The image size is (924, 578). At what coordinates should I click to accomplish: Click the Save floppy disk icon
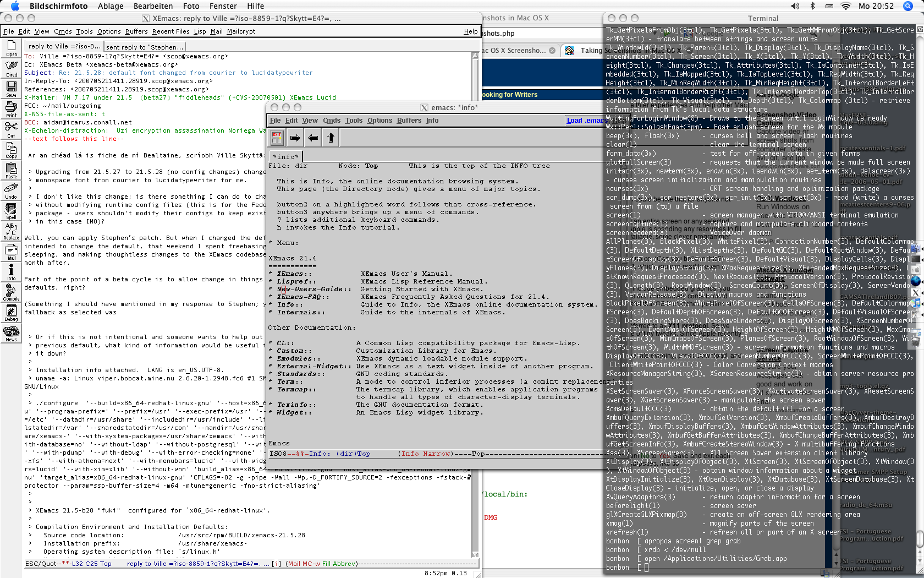(x=11, y=89)
